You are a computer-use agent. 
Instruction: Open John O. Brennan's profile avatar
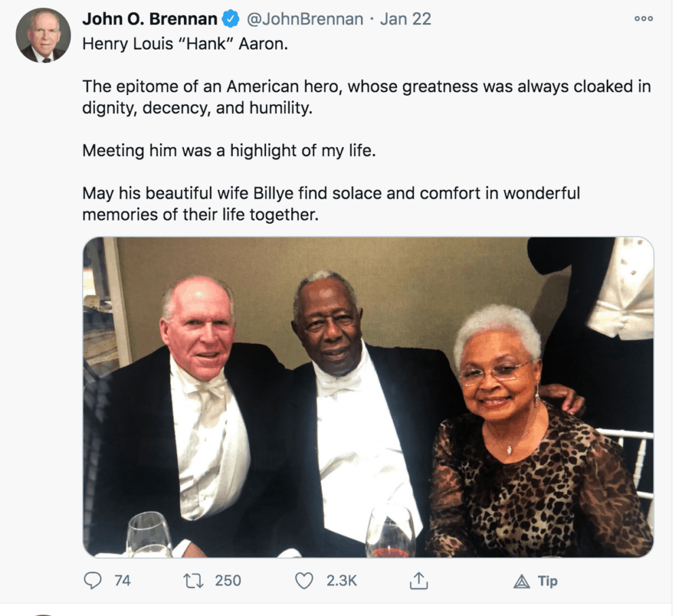(x=43, y=35)
